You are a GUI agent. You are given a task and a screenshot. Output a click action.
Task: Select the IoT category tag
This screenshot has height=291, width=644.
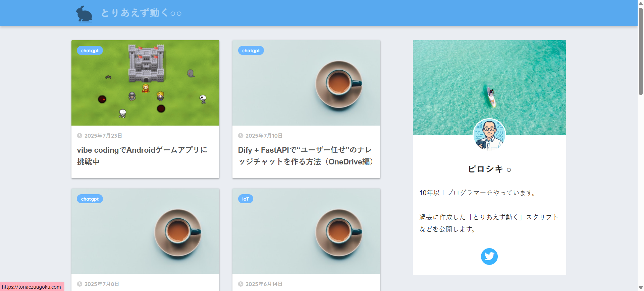(246, 199)
